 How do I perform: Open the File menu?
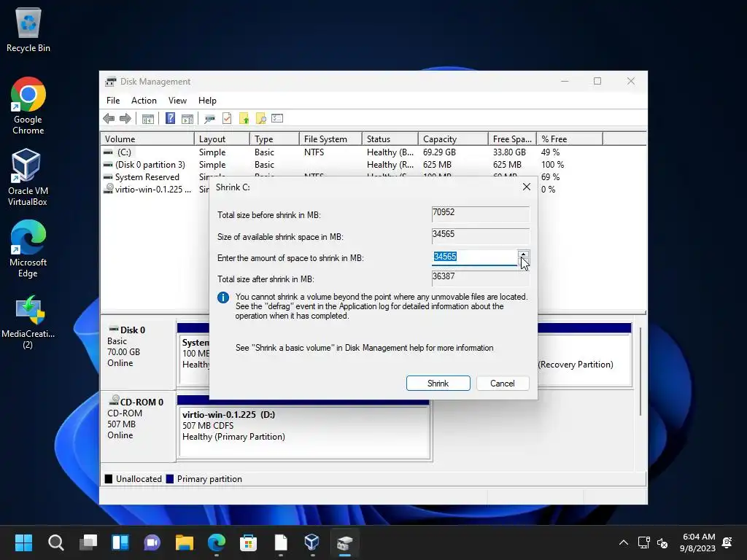coord(113,101)
